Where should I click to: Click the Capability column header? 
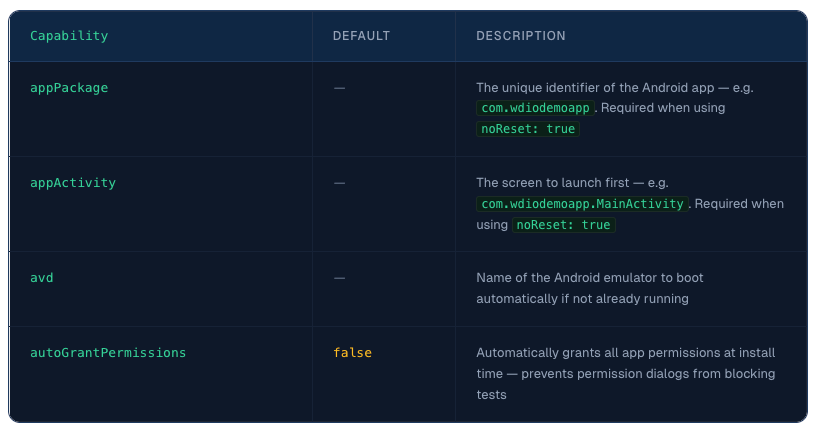[x=69, y=36]
